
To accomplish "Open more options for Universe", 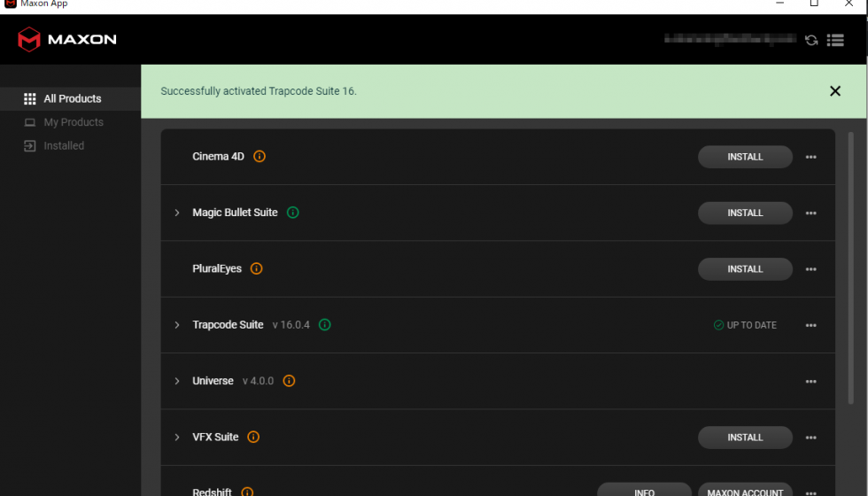I will [811, 382].
